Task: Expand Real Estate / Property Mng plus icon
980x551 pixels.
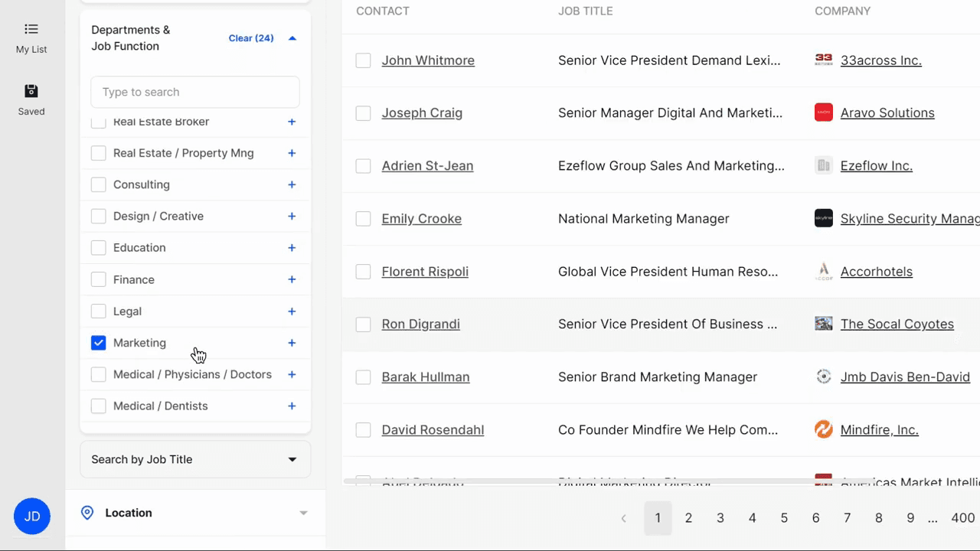Action: (x=292, y=153)
